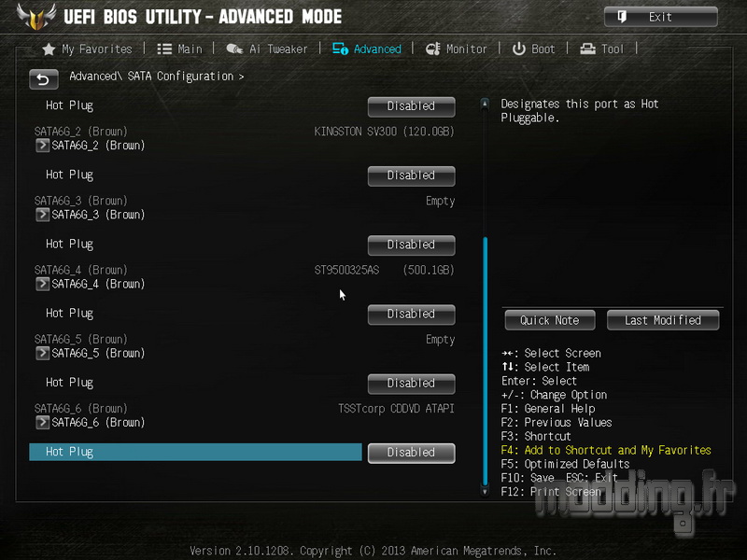Image resolution: width=747 pixels, height=560 pixels.
Task: Toggle Hot Plug option for SATA6G_4
Action: coord(411,315)
